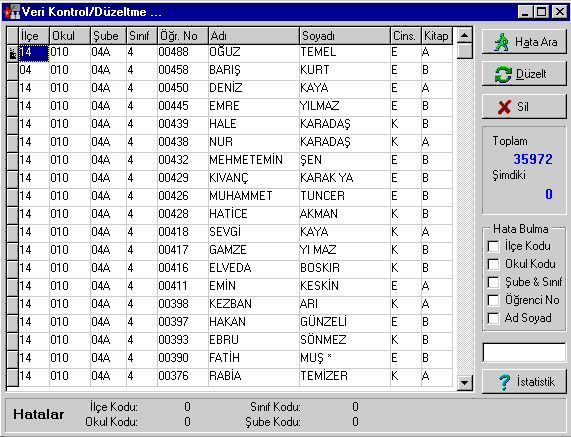Check the Öğrenci No option
The width and height of the screenshot is (571, 437).
[x=493, y=300]
